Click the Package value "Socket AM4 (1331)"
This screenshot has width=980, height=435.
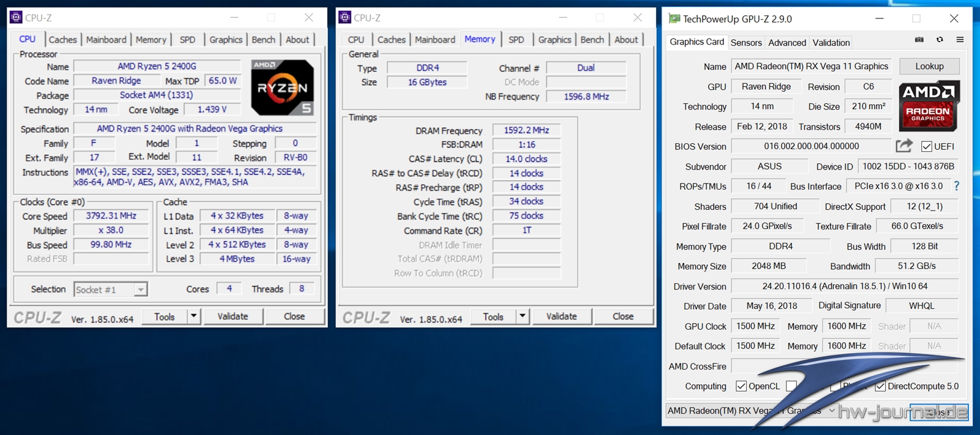(x=157, y=95)
